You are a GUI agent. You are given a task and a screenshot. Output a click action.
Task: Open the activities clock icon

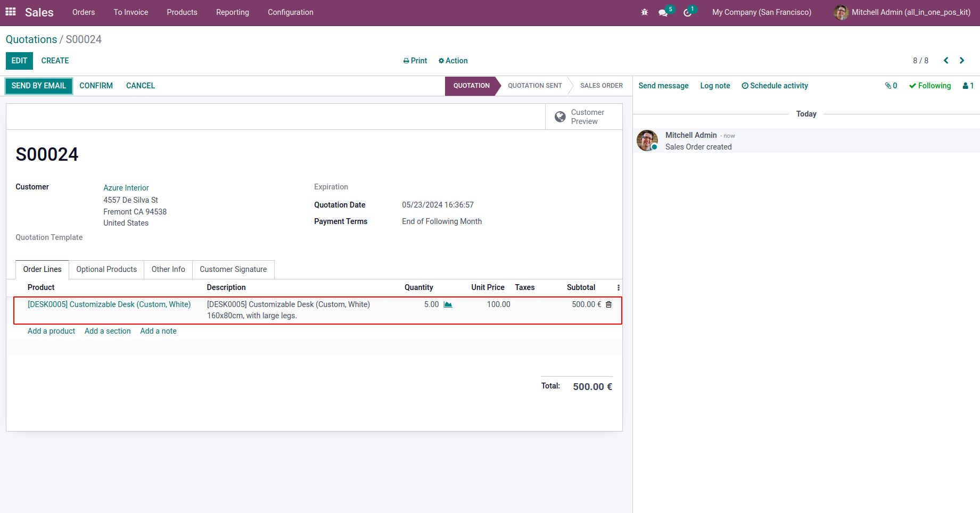point(688,13)
